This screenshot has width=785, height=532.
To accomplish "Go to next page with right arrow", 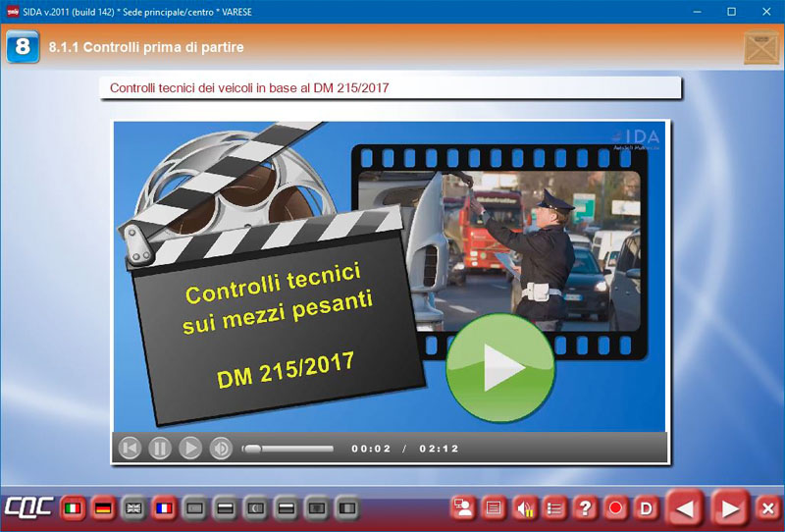I will pyautogui.click(x=730, y=508).
